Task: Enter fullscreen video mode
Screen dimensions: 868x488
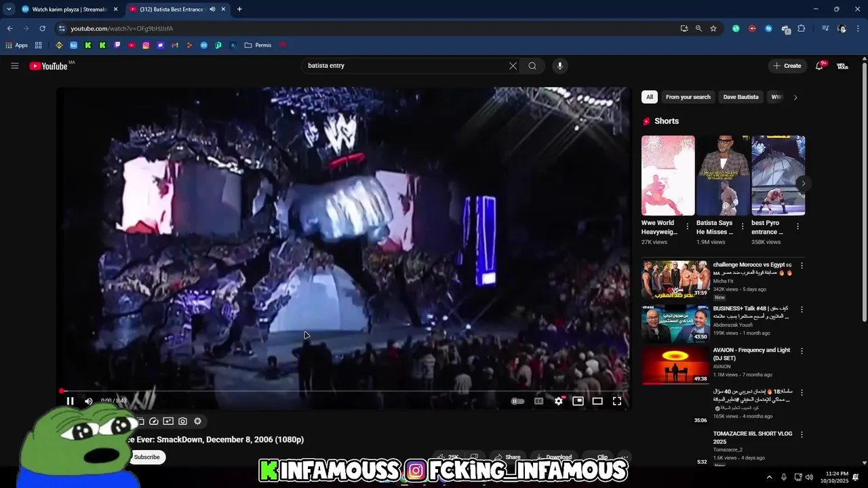Action: point(617,401)
